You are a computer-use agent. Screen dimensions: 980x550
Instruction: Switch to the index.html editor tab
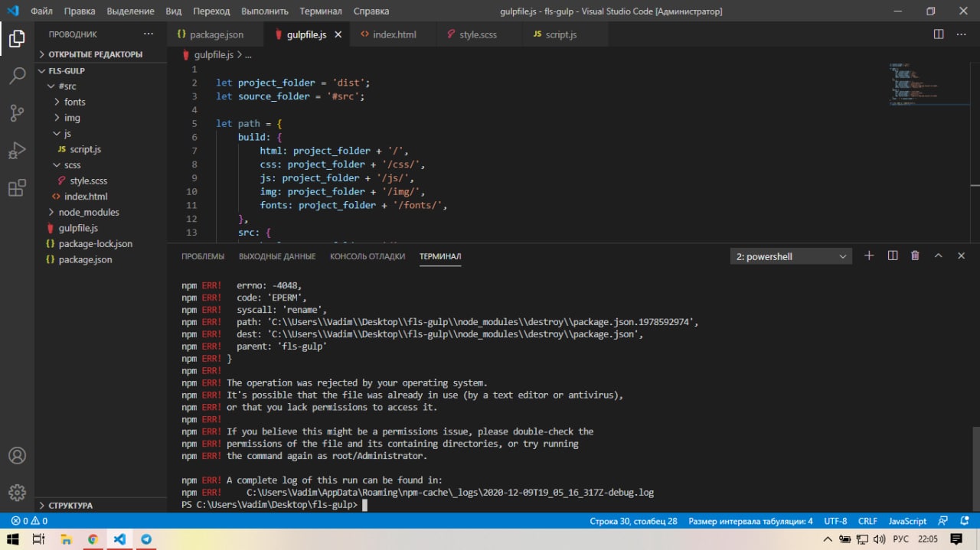394,34
